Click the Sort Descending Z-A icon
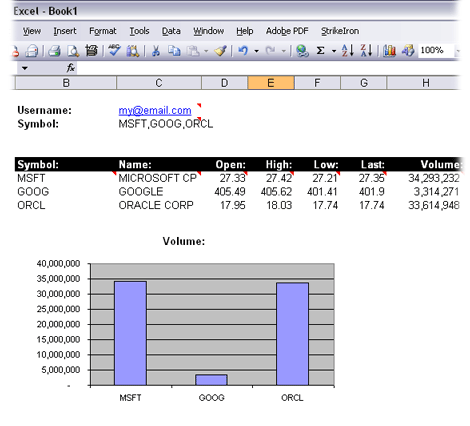Image resolution: width=470 pixels, height=426 pixels. (x=366, y=51)
